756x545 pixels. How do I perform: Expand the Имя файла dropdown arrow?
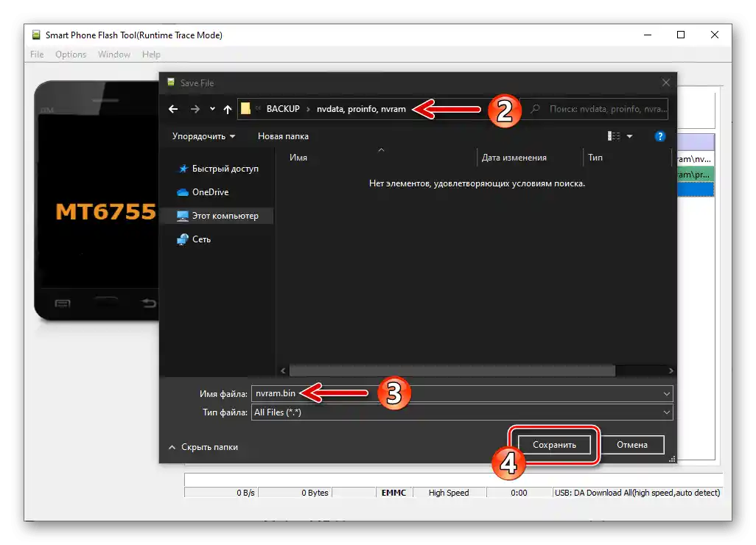[x=666, y=394]
